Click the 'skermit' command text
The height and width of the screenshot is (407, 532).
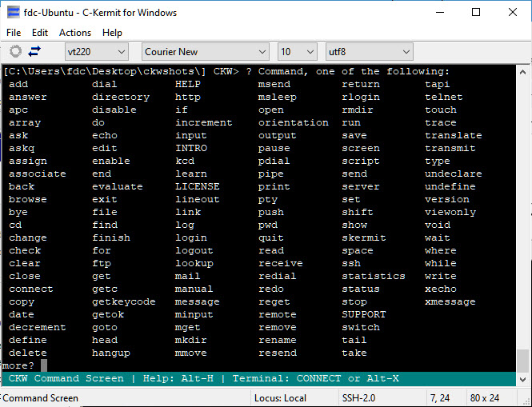(x=364, y=237)
